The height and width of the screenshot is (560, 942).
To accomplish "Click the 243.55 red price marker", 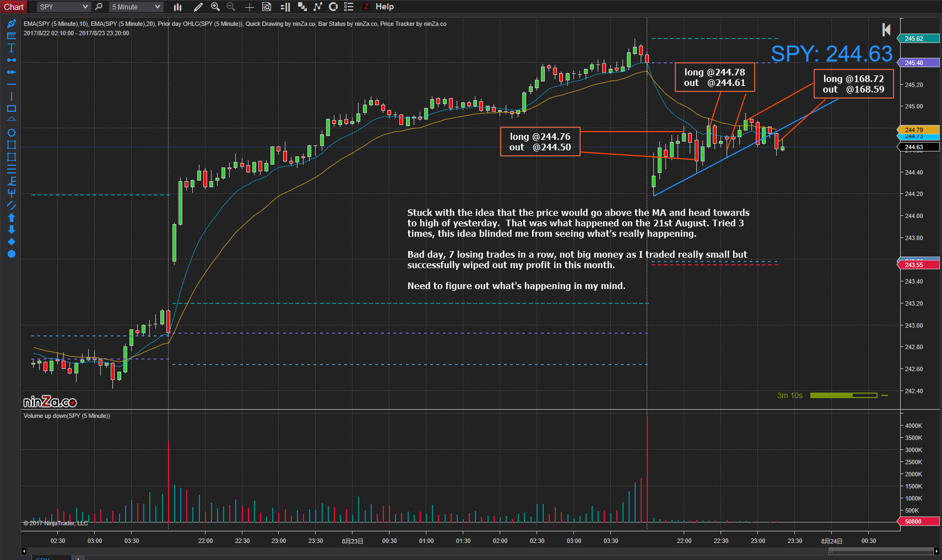I will tap(918, 265).
